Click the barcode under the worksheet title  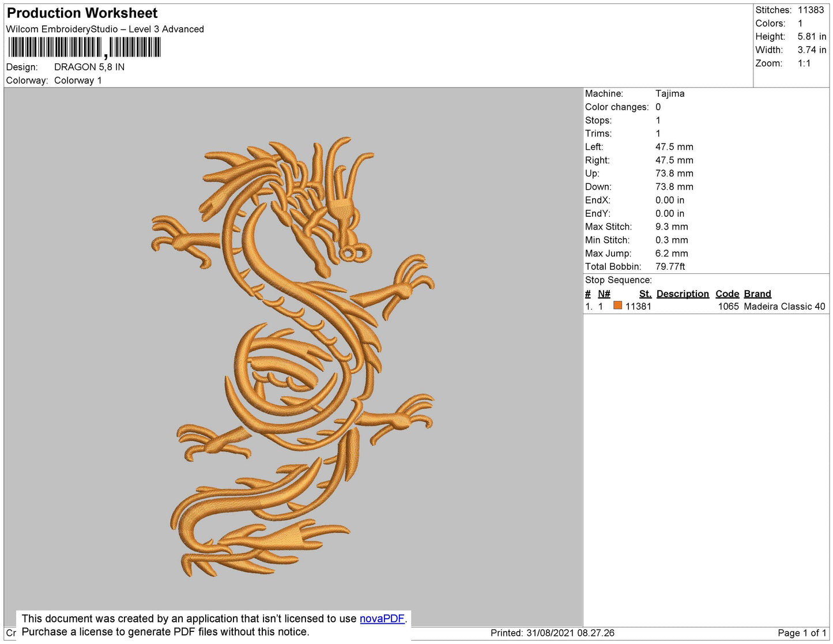(85, 47)
